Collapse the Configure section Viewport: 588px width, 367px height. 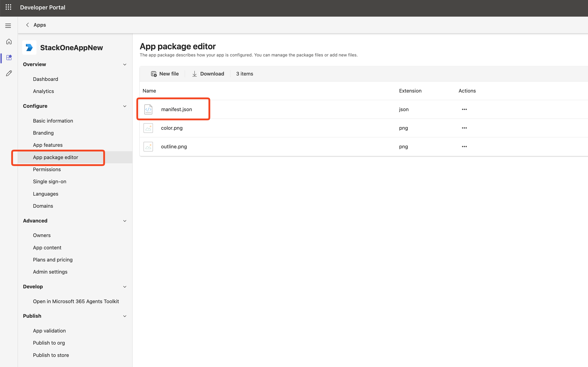pos(125,106)
